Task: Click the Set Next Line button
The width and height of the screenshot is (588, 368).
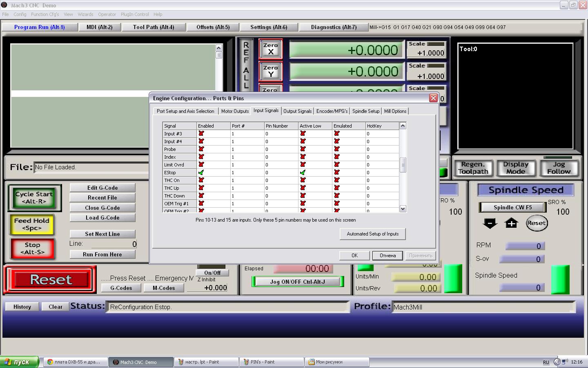Action: (x=102, y=234)
